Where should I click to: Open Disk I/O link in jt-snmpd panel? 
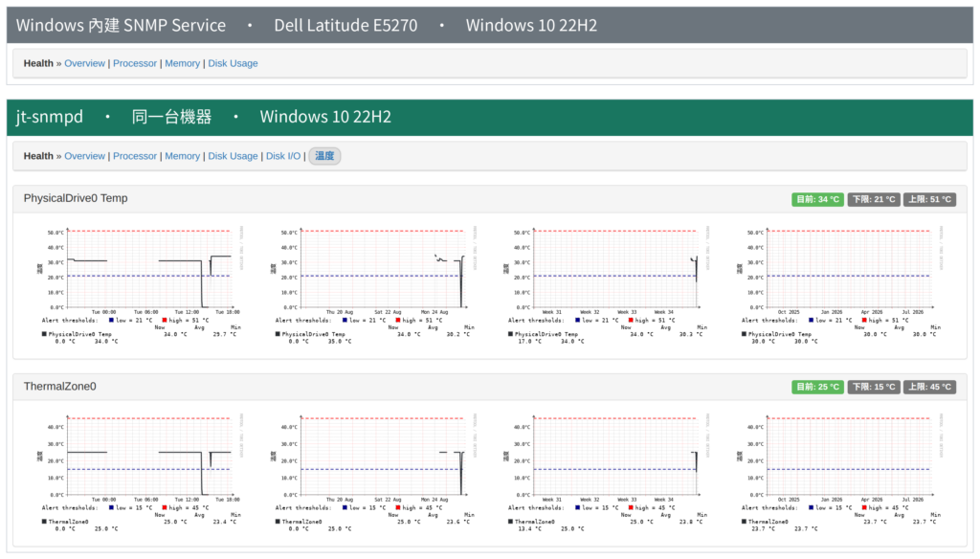pos(283,156)
